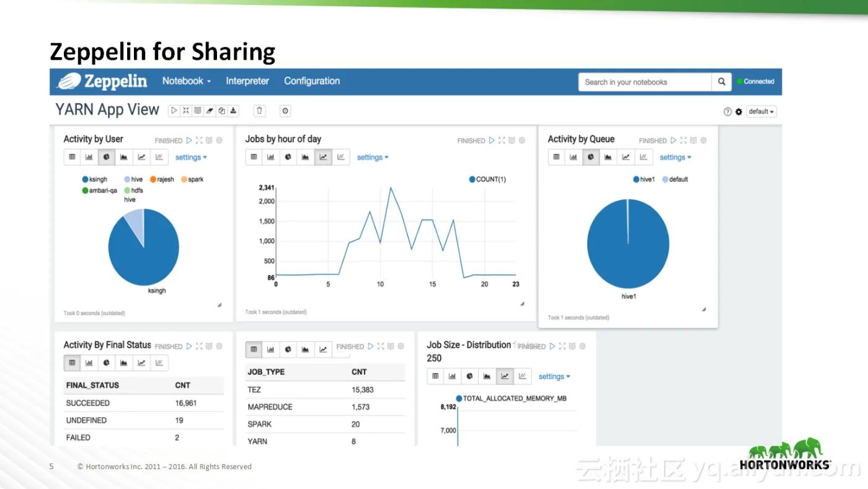Screen dimensions: 868x489
Task: Click the SPARK job type cell
Action: 259,424
